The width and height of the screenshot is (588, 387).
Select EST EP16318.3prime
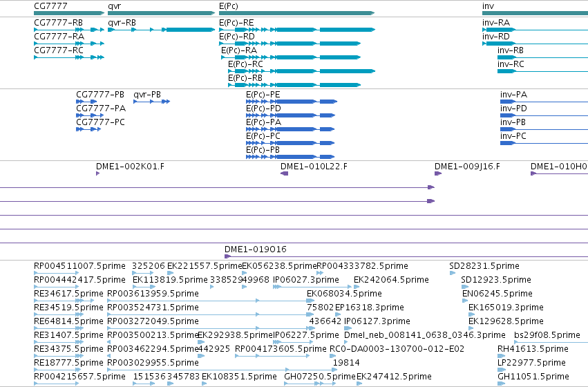[x=338, y=314]
